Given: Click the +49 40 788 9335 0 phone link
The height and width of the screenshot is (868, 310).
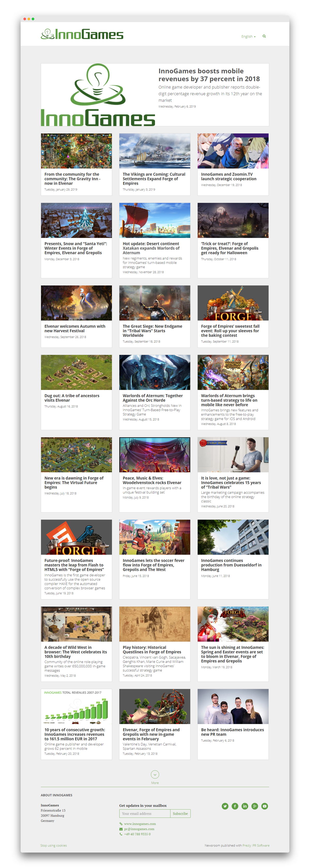Looking at the screenshot, I should (x=137, y=834).
